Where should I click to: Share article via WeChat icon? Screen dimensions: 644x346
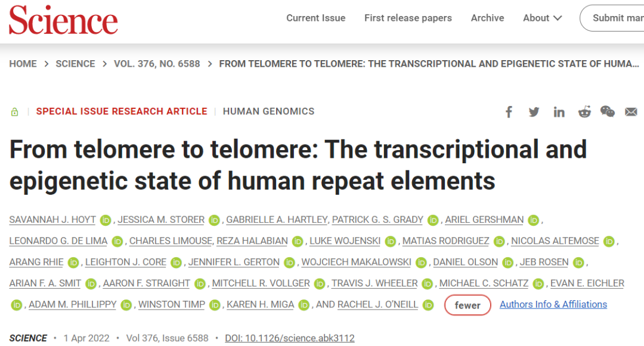point(608,111)
